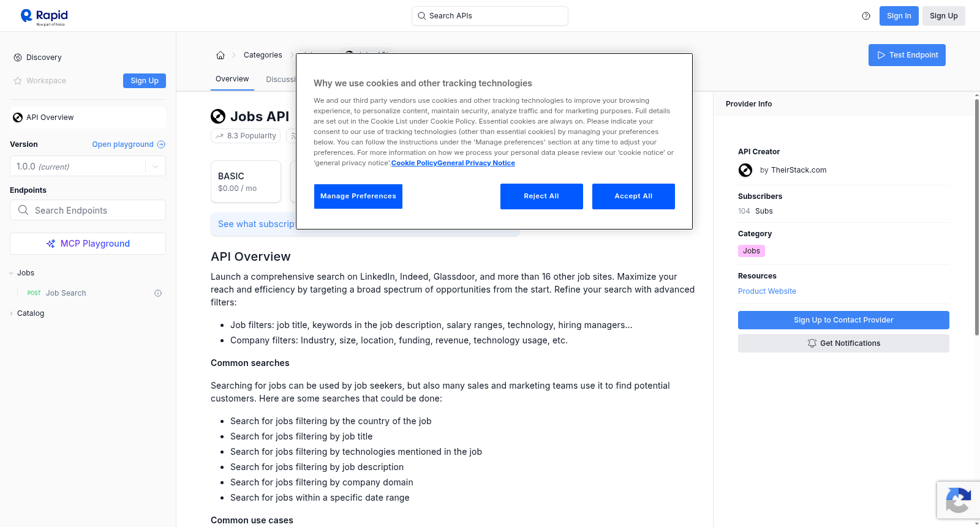980x527 pixels.
Task: Click the Job Search info icon
Action: pyautogui.click(x=158, y=293)
